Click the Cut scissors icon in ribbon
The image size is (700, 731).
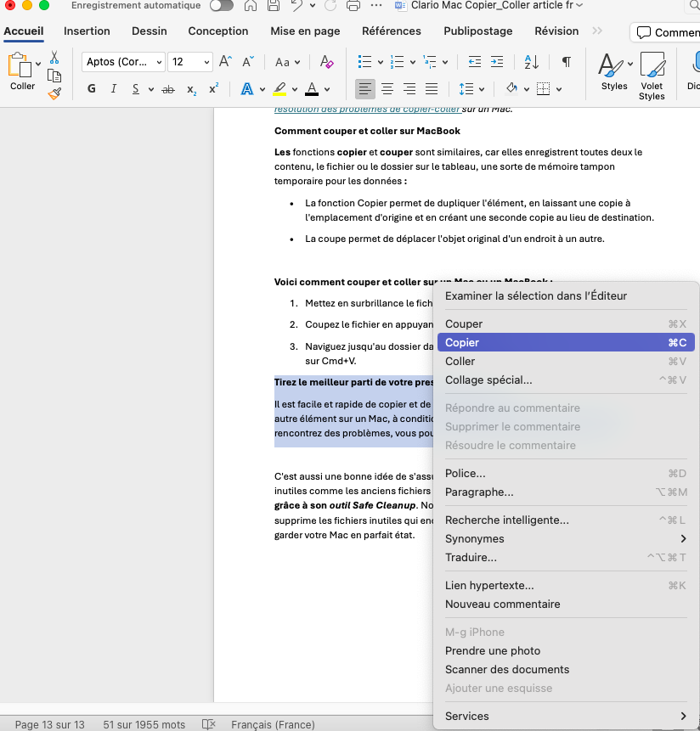click(x=54, y=58)
